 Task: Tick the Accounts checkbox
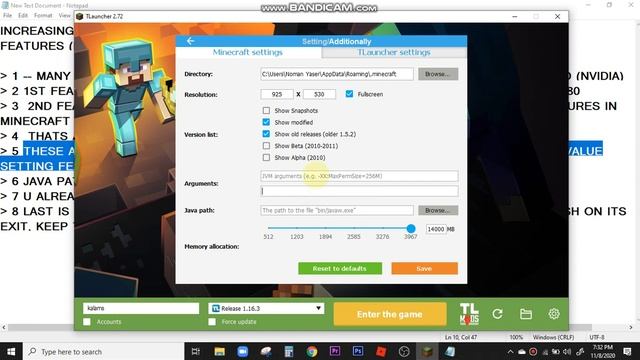[87, 322]
